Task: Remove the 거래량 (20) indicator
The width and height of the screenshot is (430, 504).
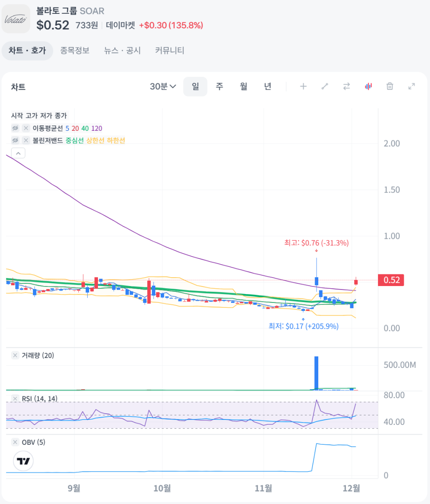Action: click(15, 355)
